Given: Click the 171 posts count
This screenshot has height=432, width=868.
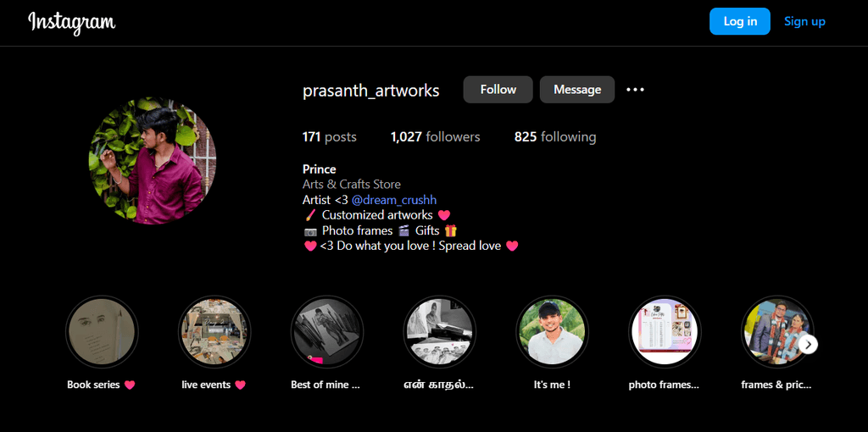Looking at the screenshot, I should tap(330, 136).
